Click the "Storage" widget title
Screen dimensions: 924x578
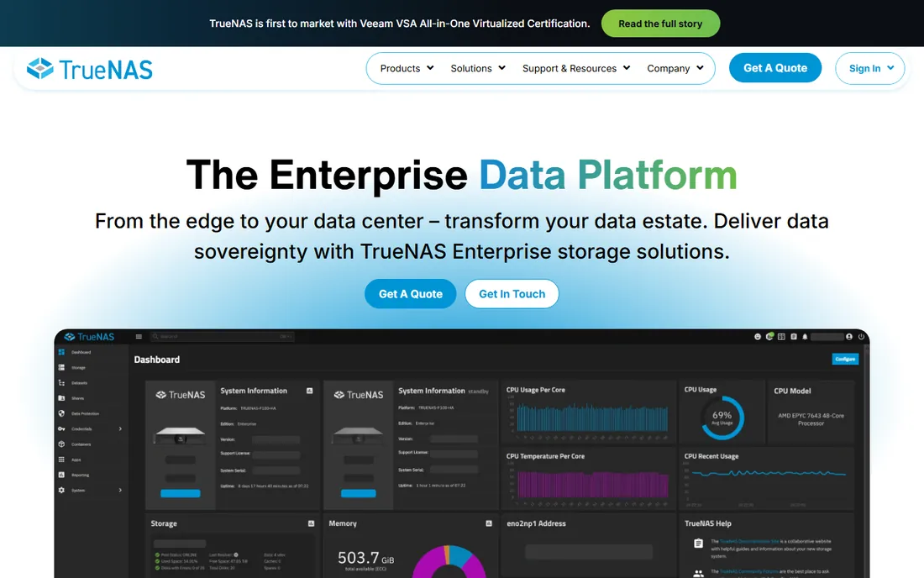tap(164, 523)
